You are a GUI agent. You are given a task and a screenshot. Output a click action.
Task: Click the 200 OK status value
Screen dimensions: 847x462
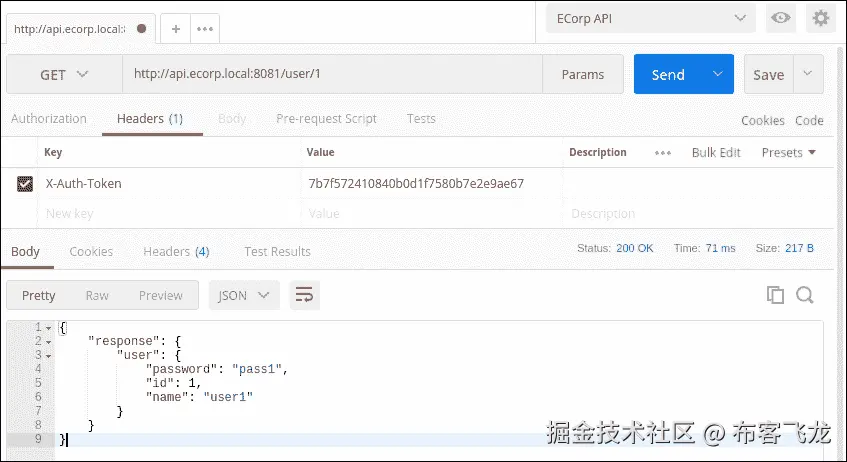click(x=635, y=249)
